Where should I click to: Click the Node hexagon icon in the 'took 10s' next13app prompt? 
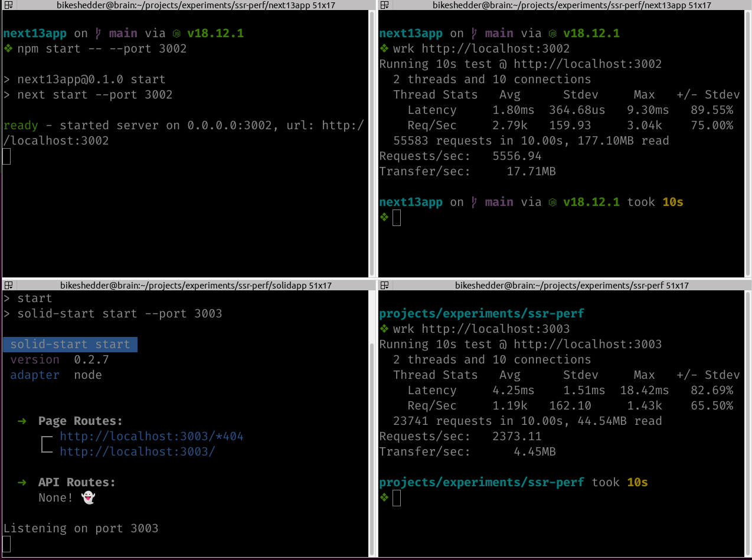[552, 202]
